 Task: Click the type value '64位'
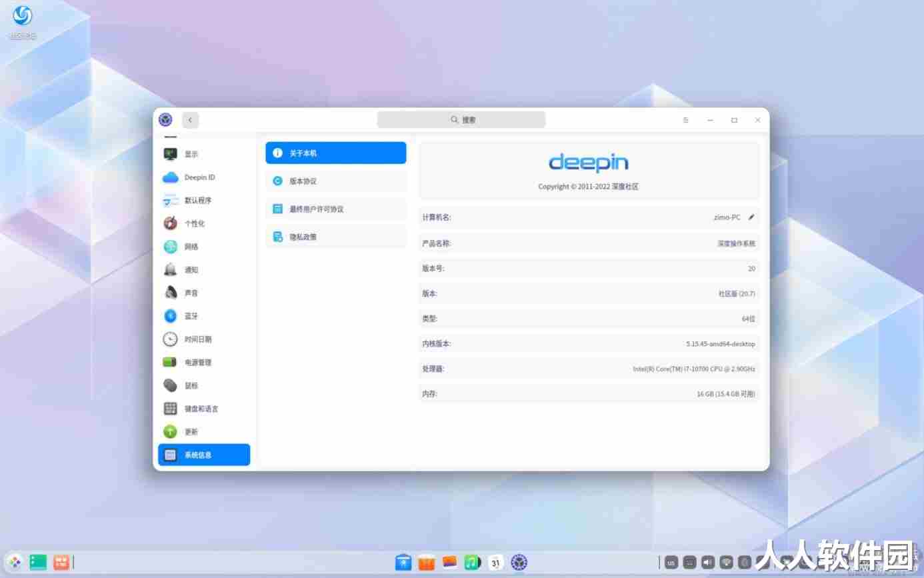pos(749,319)
